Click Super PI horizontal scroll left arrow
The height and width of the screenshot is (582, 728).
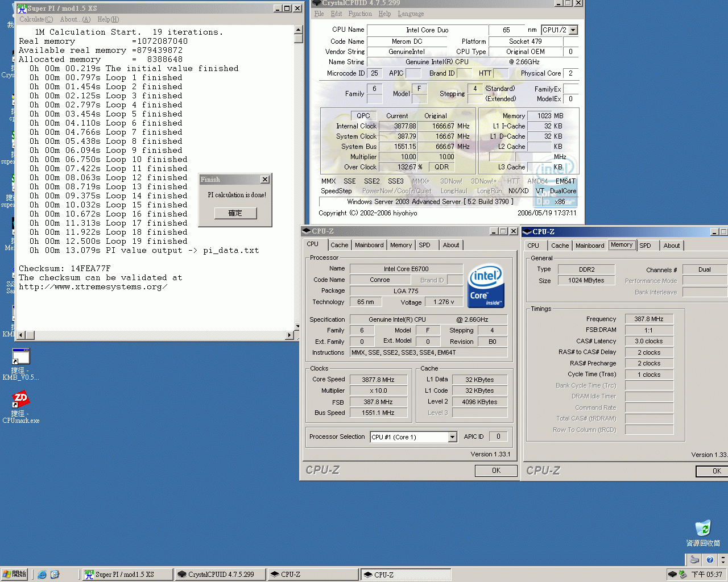tap(21, 335)
